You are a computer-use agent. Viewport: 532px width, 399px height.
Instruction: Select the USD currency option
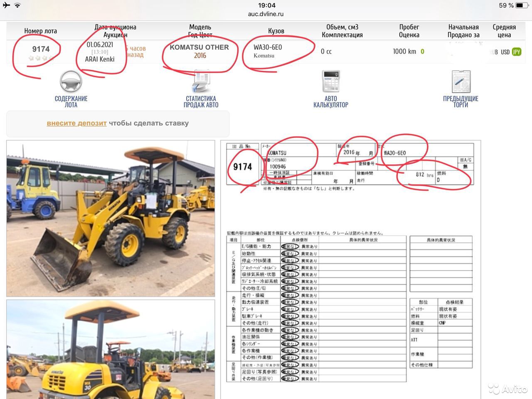click(x=505, y=52)
